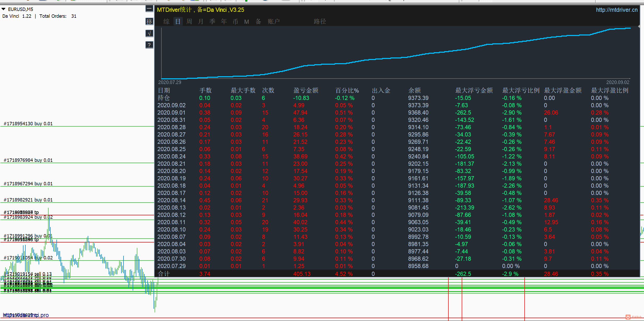The image size is (644, 321).
Task: Select the 2020.07.30 row date
Action: [172, 259]
